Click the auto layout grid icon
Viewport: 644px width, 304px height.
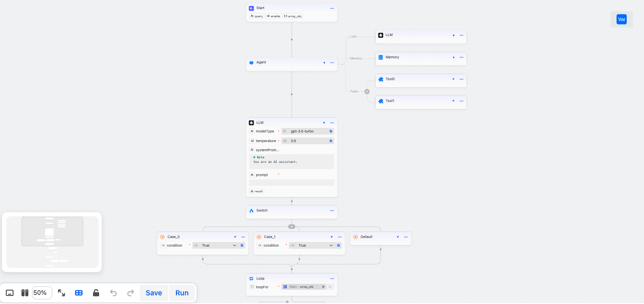[79, 293]
